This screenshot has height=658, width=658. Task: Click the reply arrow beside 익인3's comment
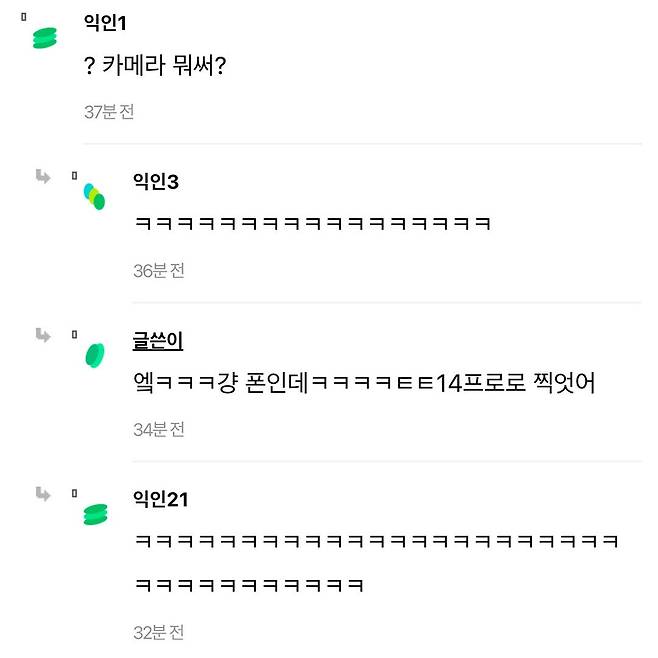[43, 177]
